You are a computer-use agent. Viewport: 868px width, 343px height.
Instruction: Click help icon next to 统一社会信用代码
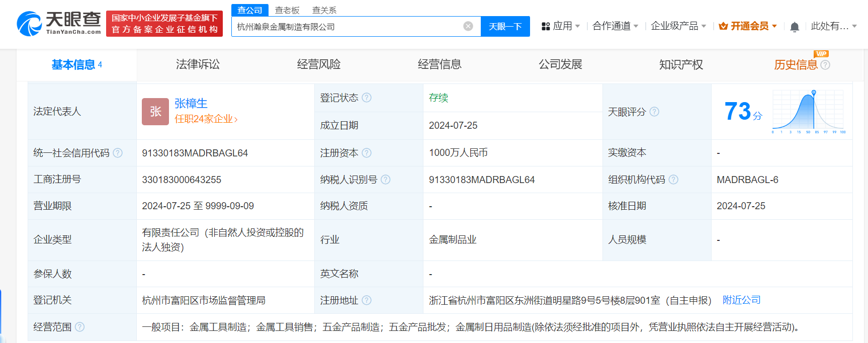point(118,153)
